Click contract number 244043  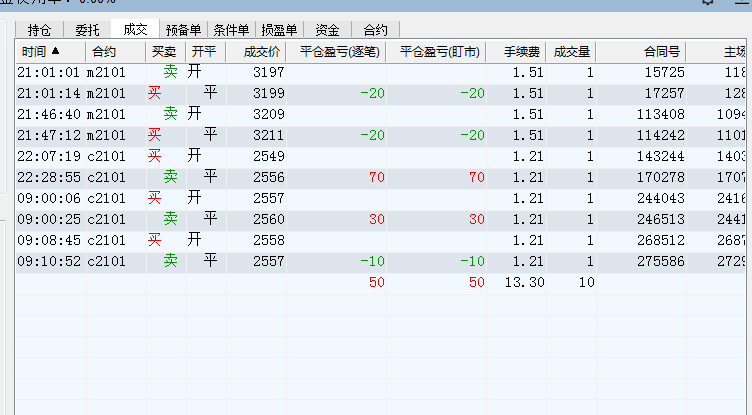(x=660, y=199)
